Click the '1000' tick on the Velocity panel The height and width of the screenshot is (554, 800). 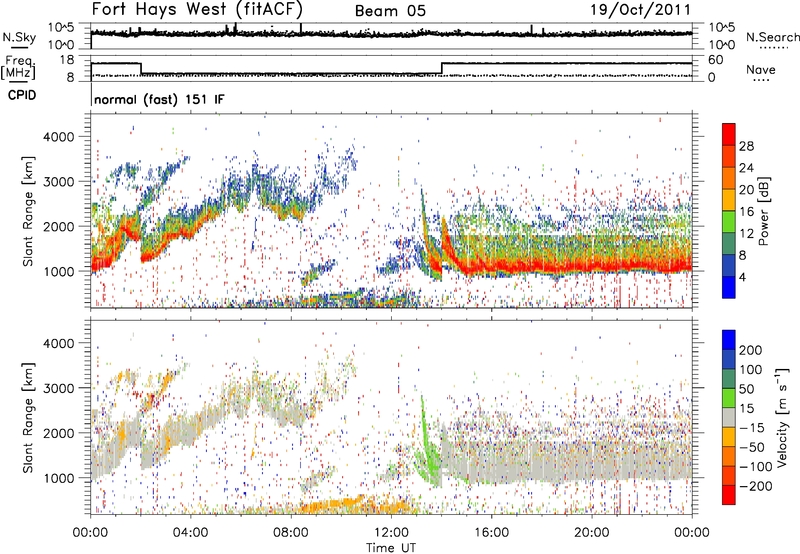[59, 477]
